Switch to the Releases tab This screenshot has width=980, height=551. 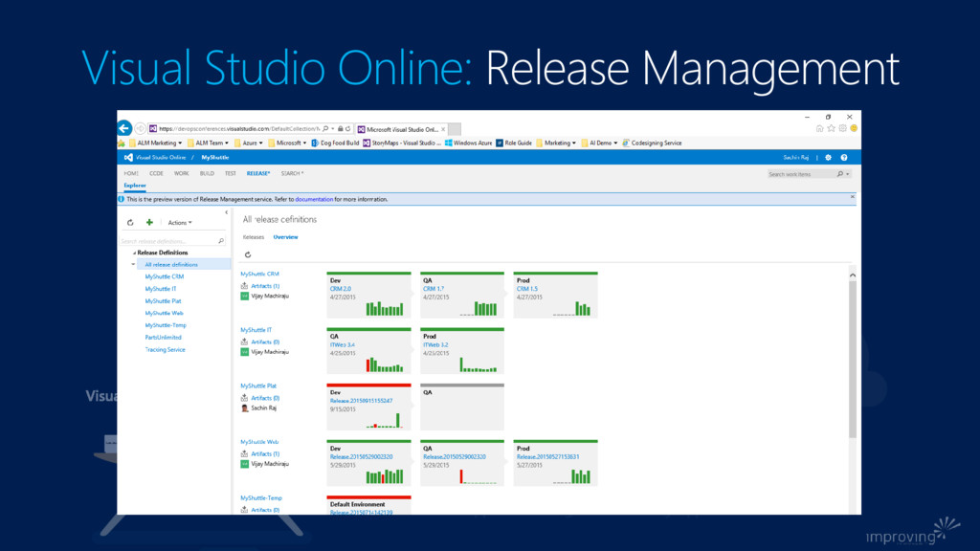click(x=254, y=236)
